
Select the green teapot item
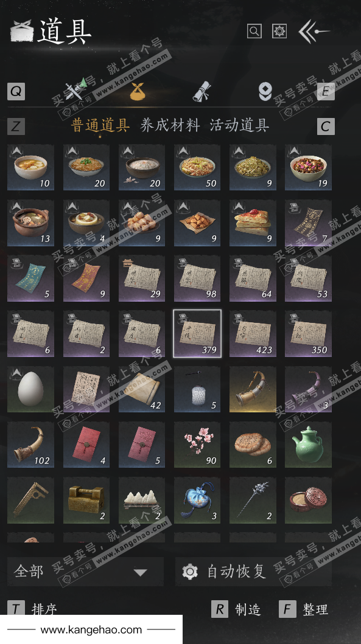308,445
